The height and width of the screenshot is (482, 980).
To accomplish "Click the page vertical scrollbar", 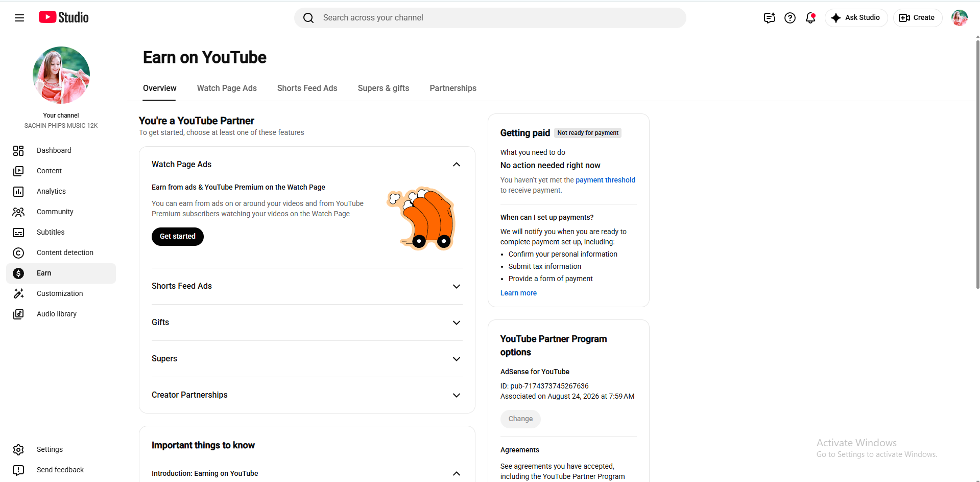I will (x=977, y=164).
